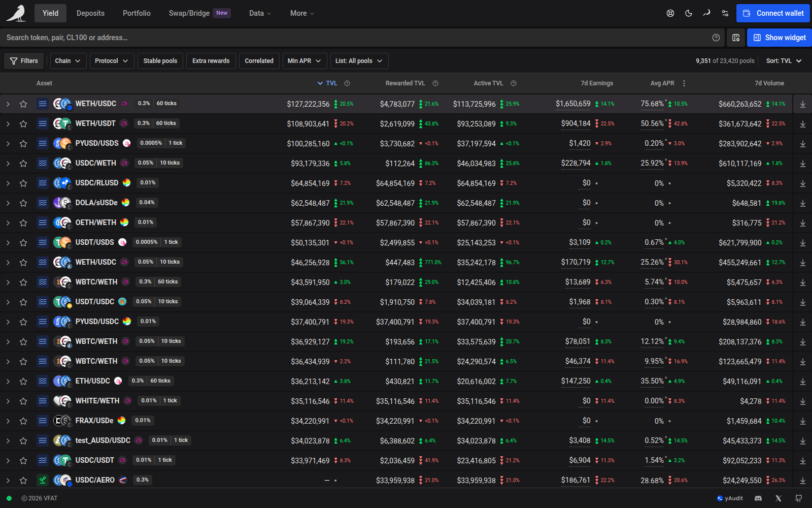Open the yAudit link in footer
Viewport: 812px width, 508px height.
(x=730, y=498)
